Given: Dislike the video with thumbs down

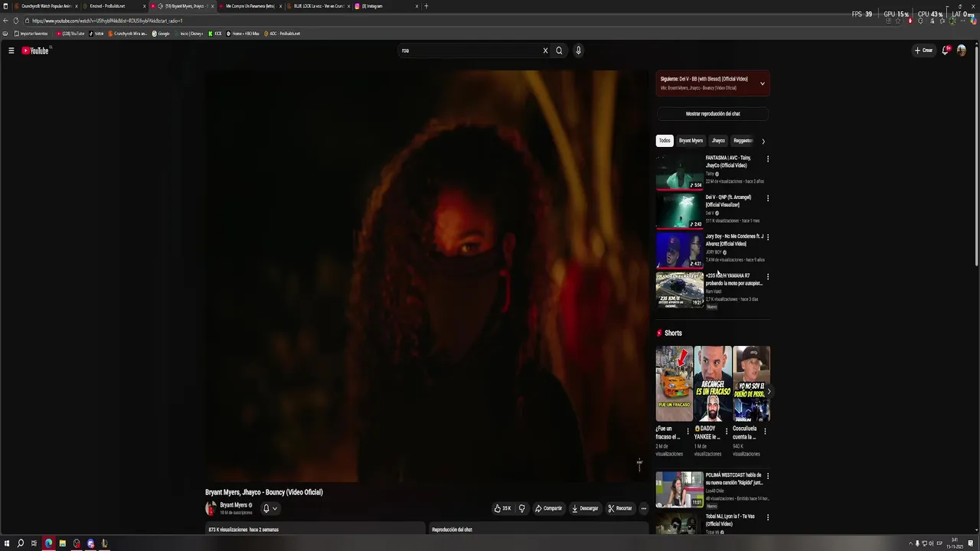Looking at the screenshot, I should coord(521,508).
